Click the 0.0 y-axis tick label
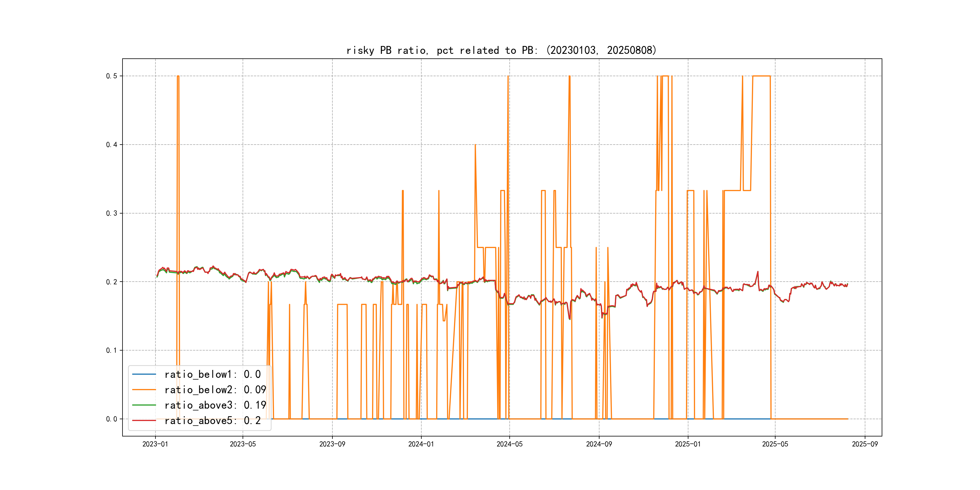 (112, 419)
